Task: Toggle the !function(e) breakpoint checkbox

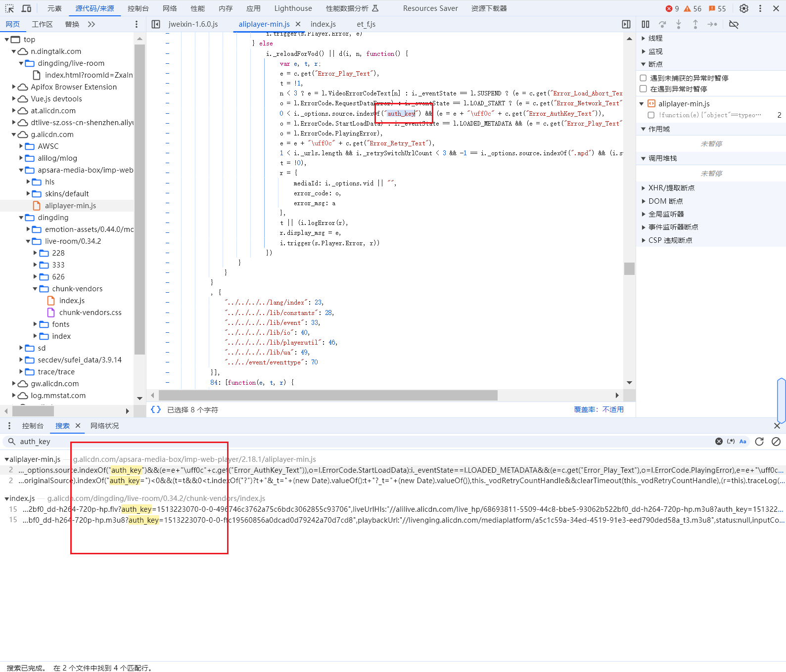Action: 651,115
